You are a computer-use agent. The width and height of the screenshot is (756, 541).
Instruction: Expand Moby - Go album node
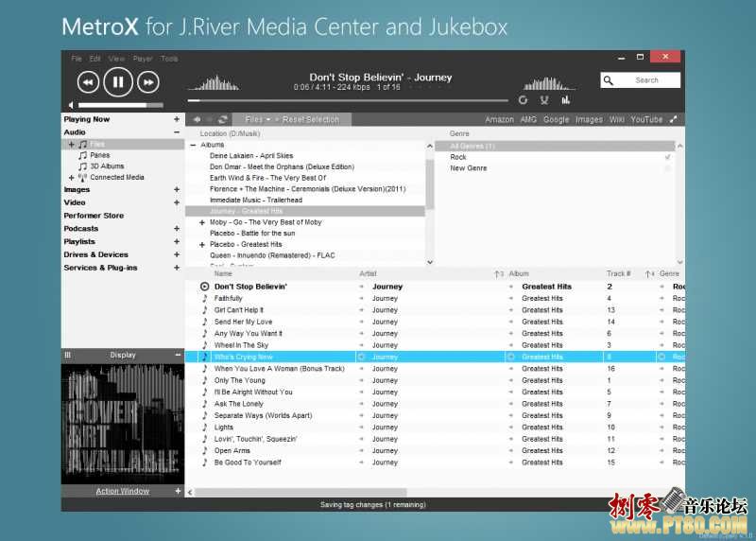202,222
